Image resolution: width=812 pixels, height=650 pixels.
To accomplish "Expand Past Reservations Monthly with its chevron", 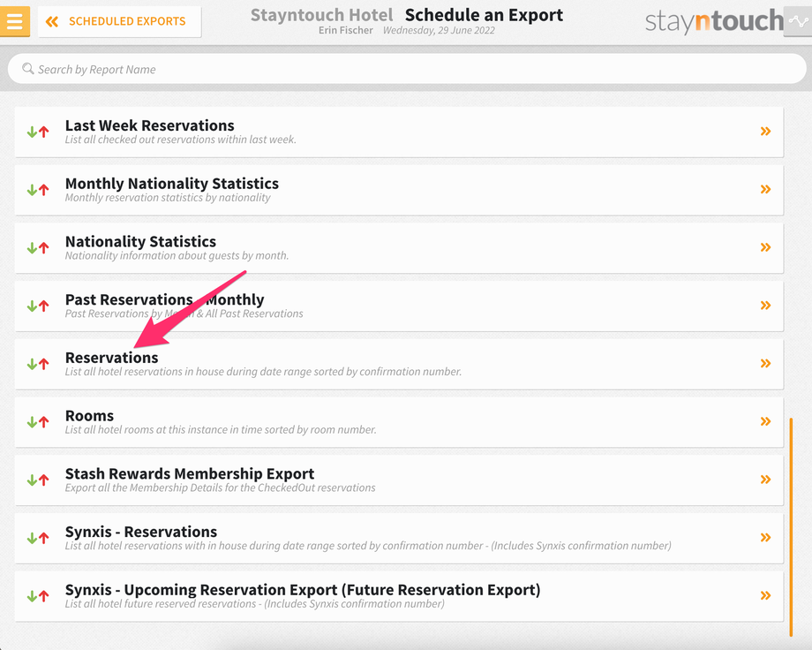I will [x=765, y=306].
